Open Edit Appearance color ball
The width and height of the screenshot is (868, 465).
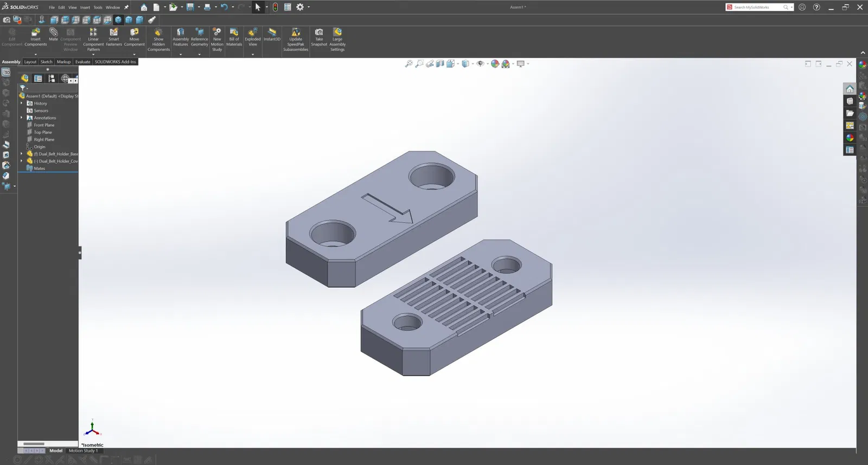[495, 63]
